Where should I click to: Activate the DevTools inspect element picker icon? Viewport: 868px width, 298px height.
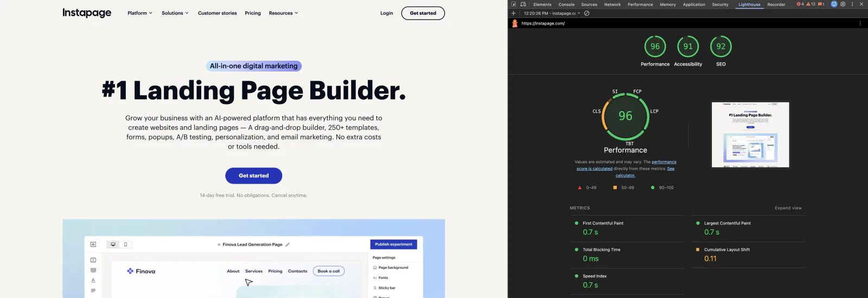click(514, 4)
